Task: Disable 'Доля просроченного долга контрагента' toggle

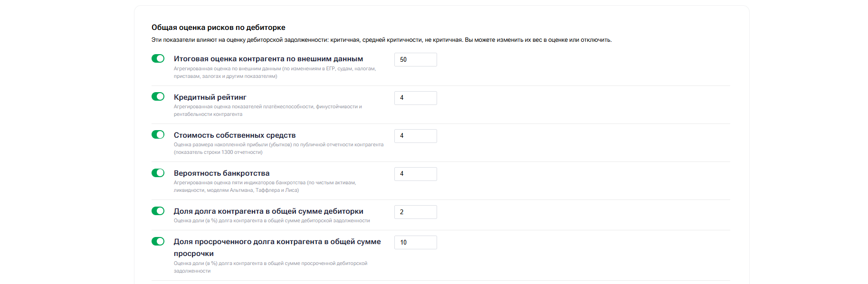Action: point(158,241)
